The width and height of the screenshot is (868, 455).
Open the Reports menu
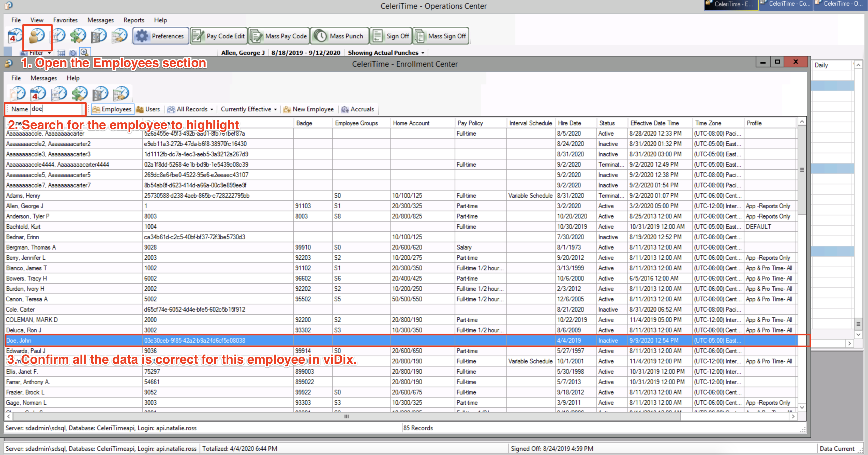(133, 20)
